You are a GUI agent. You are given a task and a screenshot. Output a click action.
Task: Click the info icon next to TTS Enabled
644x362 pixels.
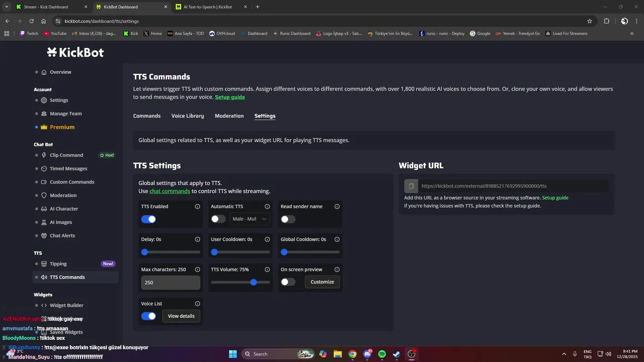[x=197, y=207]
